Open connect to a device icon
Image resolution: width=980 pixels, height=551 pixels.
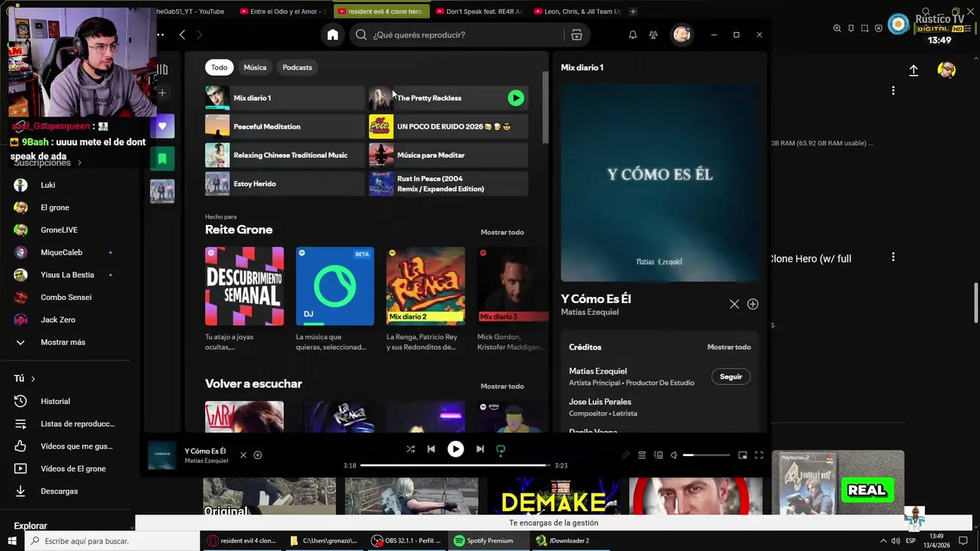[x=658, y=455]
